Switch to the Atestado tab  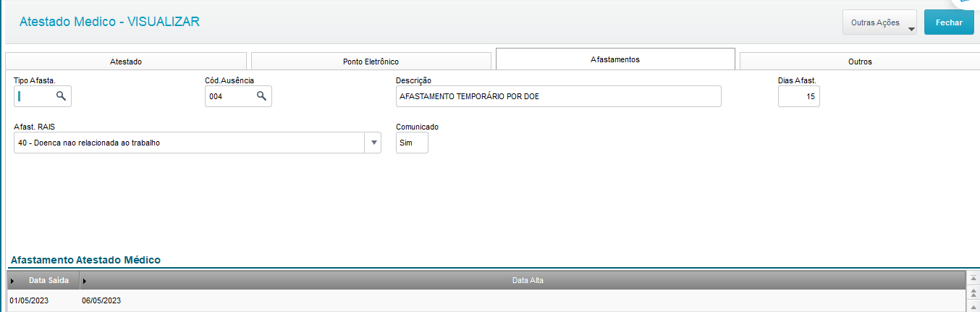126,62
